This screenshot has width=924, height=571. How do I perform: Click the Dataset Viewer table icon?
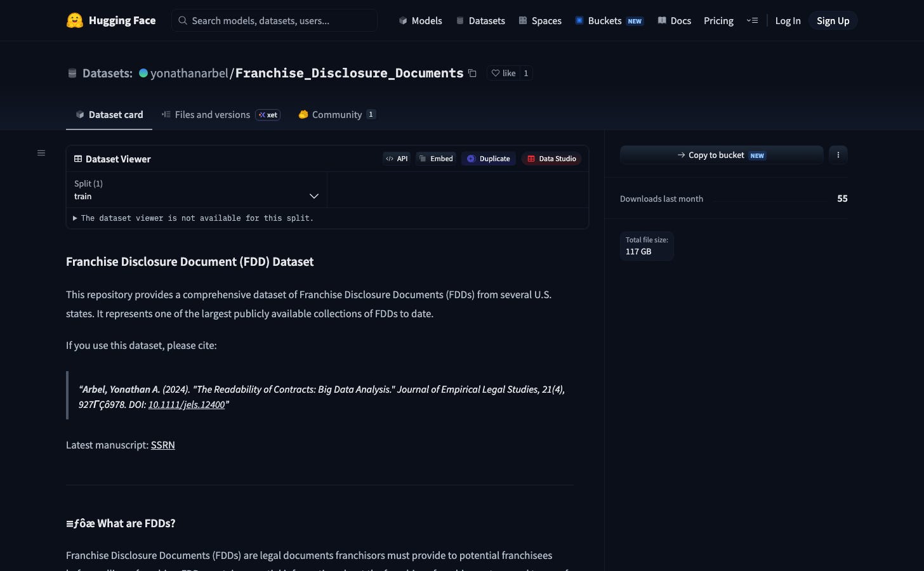coord(78,159)
